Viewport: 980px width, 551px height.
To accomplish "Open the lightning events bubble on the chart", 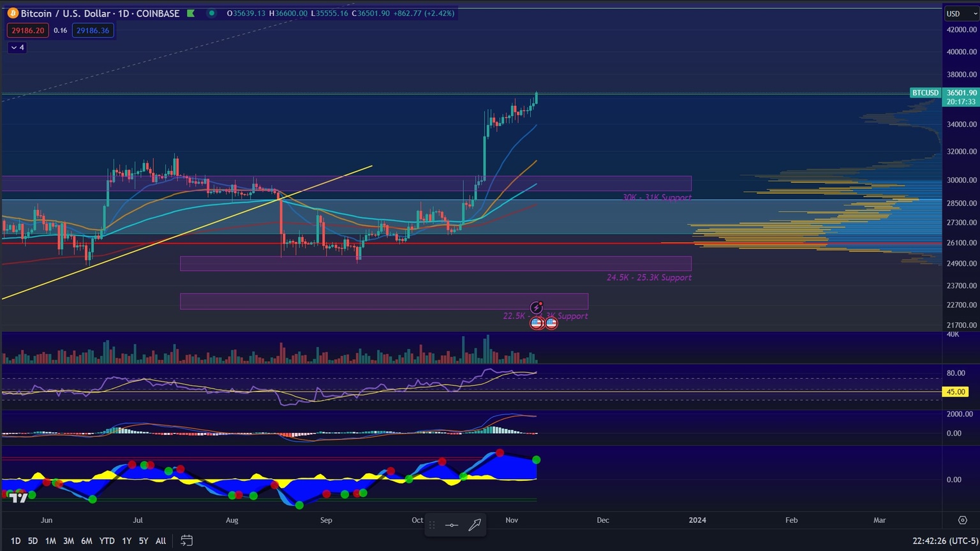I will point(536,307).
